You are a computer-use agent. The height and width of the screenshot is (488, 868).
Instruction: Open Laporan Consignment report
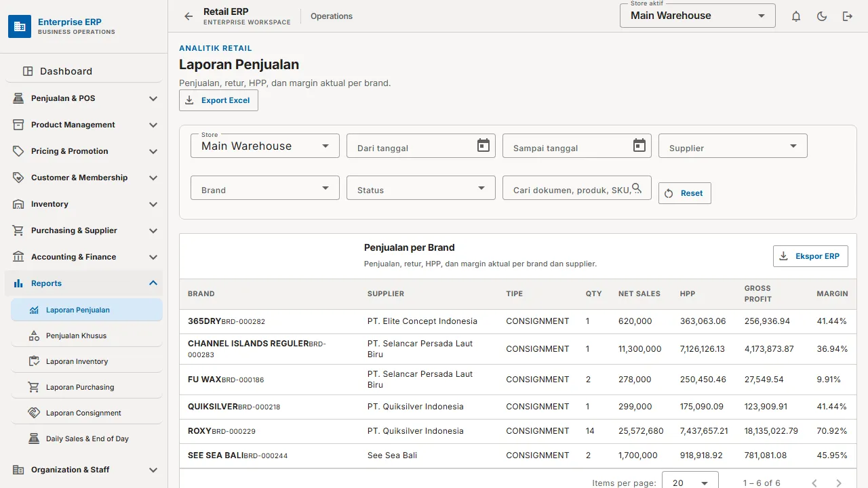(87, 413)
